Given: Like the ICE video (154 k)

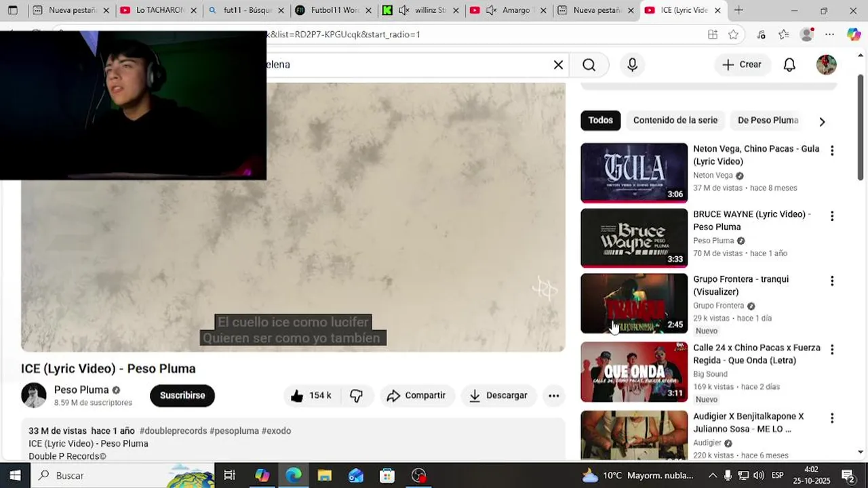Looking at the screenshot, I should 311,396.
